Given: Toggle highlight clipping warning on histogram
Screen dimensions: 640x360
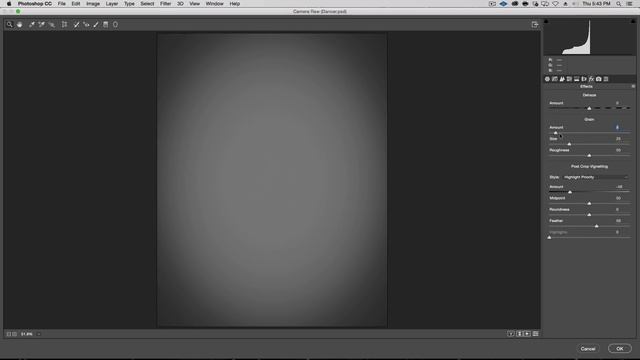Looking at the screenshot, I should [633, 21].
